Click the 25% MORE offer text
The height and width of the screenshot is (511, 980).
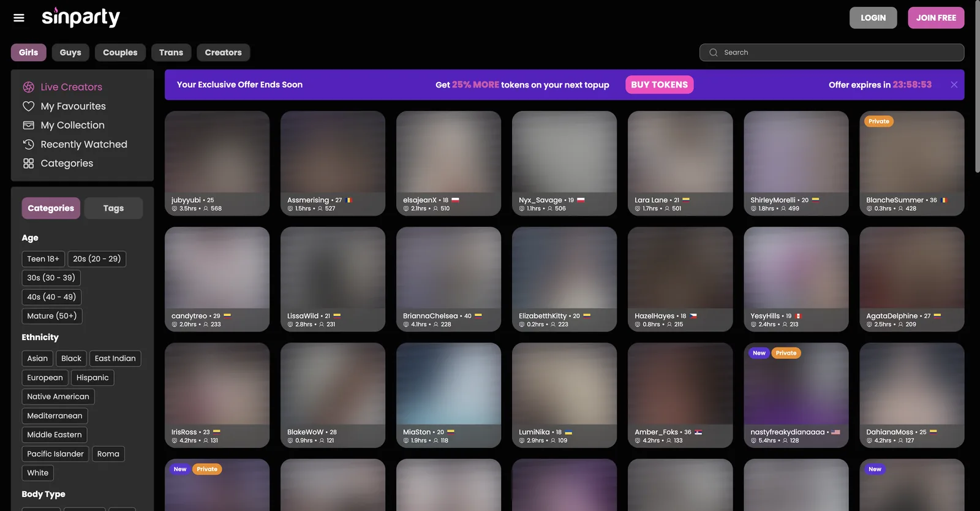[475, 85]
